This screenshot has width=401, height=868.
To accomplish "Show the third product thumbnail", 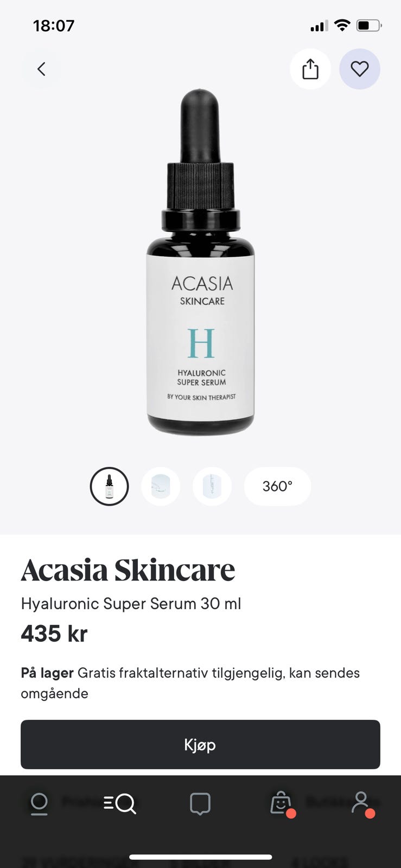I will (x=212, y=487).
